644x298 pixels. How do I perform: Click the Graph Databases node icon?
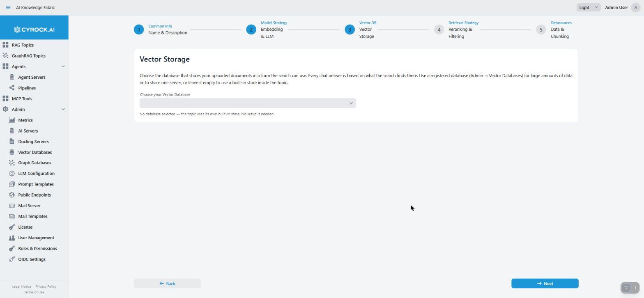pyautogui.click(x=12, y=163)
